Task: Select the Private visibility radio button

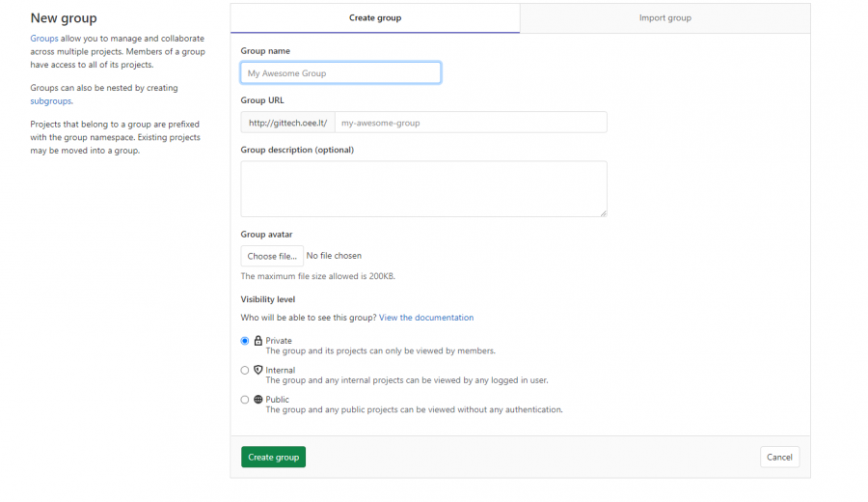Action: click(245, 341)
